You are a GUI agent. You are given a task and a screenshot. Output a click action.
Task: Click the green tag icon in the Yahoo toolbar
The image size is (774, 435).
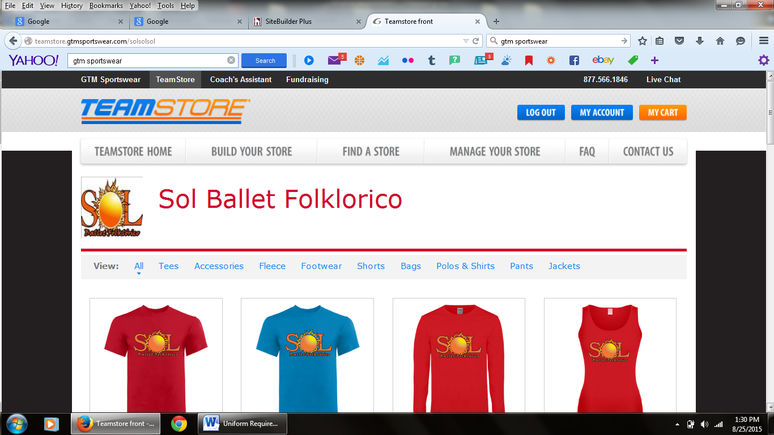[633, 60]
